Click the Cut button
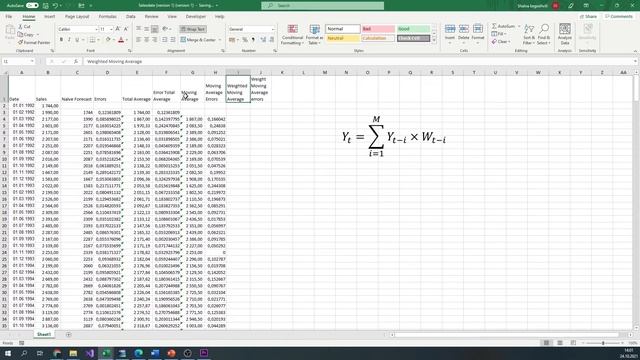Image resolution: width=640 pixels, height=360 pixels. pos(24,27)
